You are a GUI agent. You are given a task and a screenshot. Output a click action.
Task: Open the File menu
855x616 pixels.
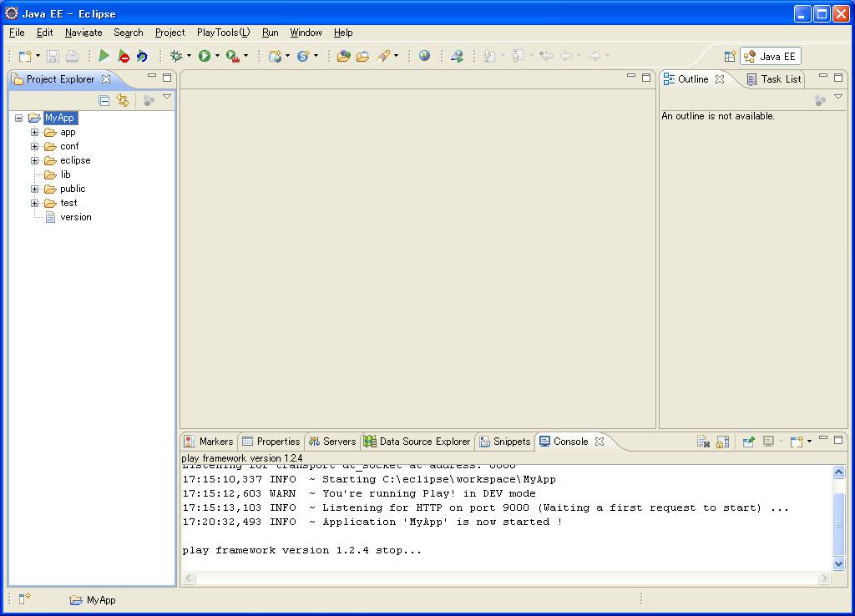(17, 33)
